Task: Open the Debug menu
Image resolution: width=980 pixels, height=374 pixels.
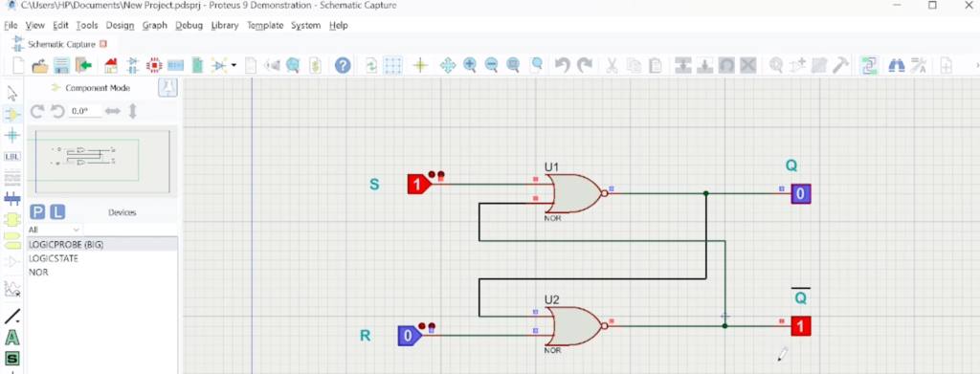Action: (189, 26)
